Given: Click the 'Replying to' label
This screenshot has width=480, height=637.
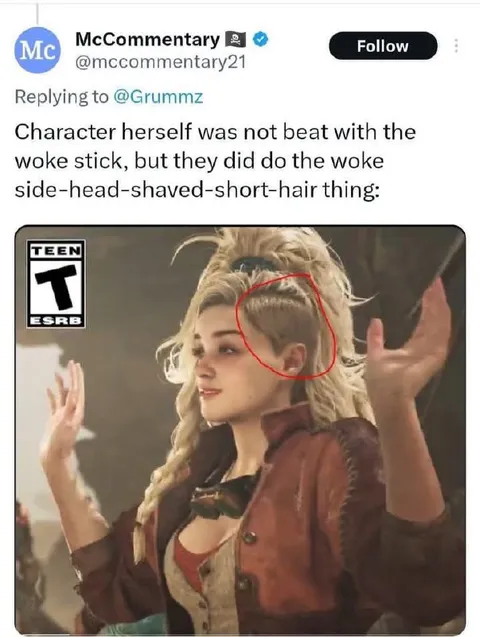Looking at the screenshot, I should pos(62,97).
